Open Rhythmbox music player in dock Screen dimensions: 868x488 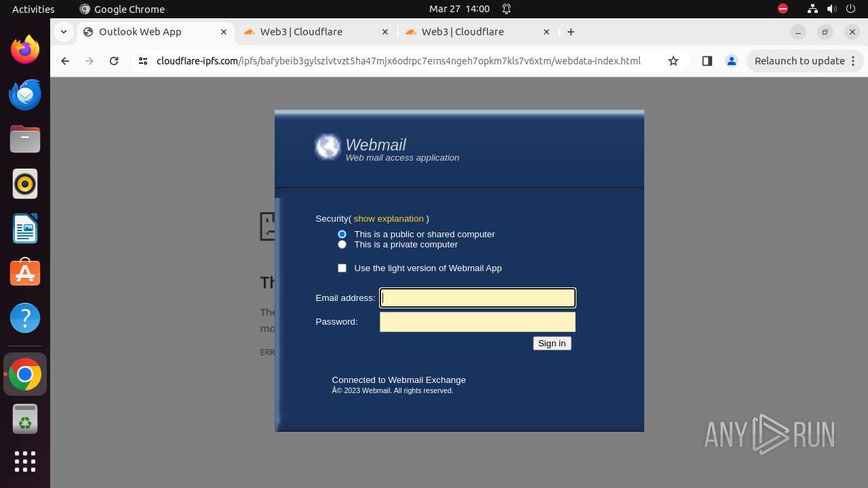coord(25,184)
